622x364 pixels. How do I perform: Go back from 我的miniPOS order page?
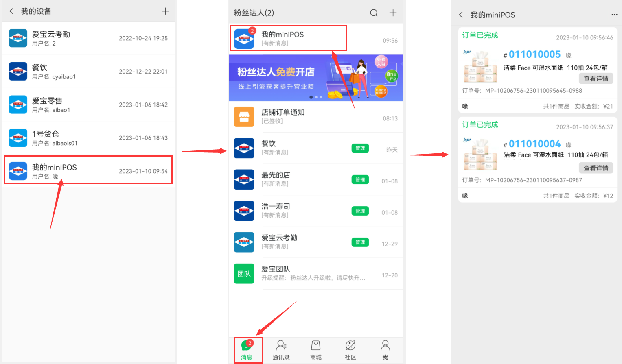coord(461,15)
